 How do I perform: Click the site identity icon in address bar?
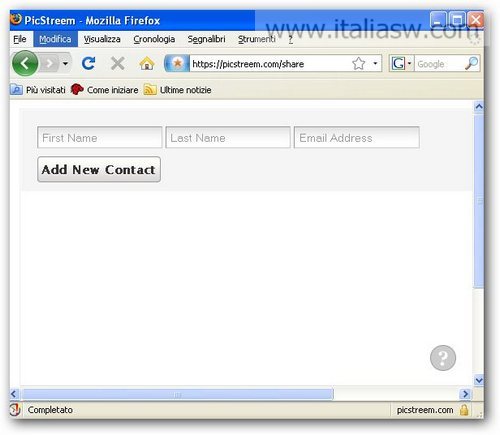point(177,63)
